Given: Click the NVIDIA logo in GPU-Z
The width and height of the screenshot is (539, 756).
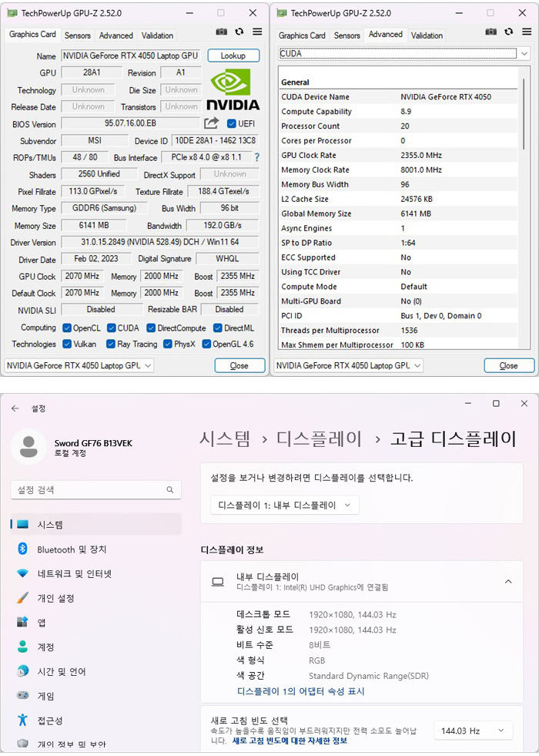Looking at the screenshot, I should [233, 89].
